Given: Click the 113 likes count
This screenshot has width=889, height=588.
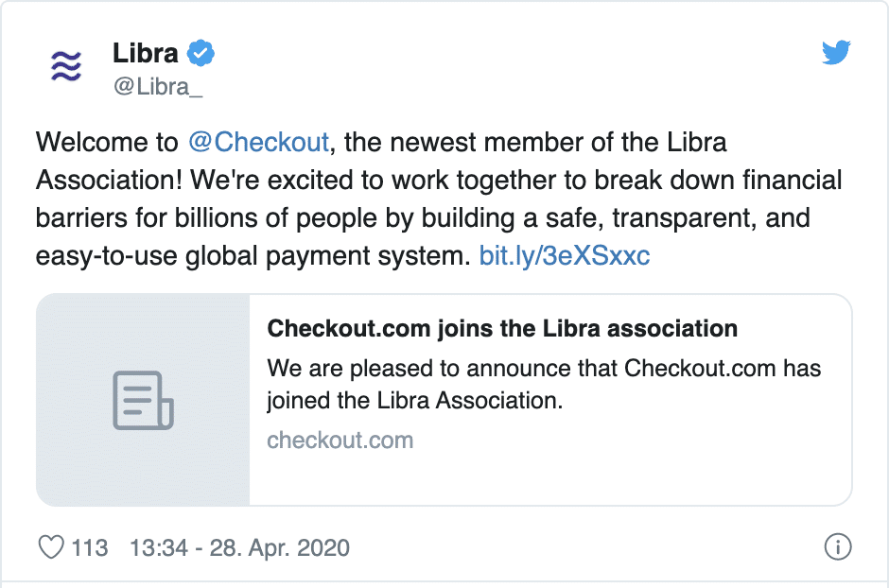Looking at the screenshot, I should [90, 547].
